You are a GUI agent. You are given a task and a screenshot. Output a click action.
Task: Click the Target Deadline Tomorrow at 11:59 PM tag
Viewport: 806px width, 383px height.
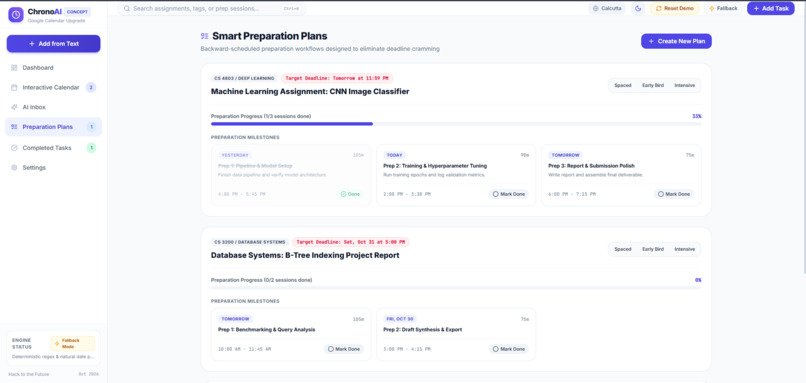(x=337, y=78)
